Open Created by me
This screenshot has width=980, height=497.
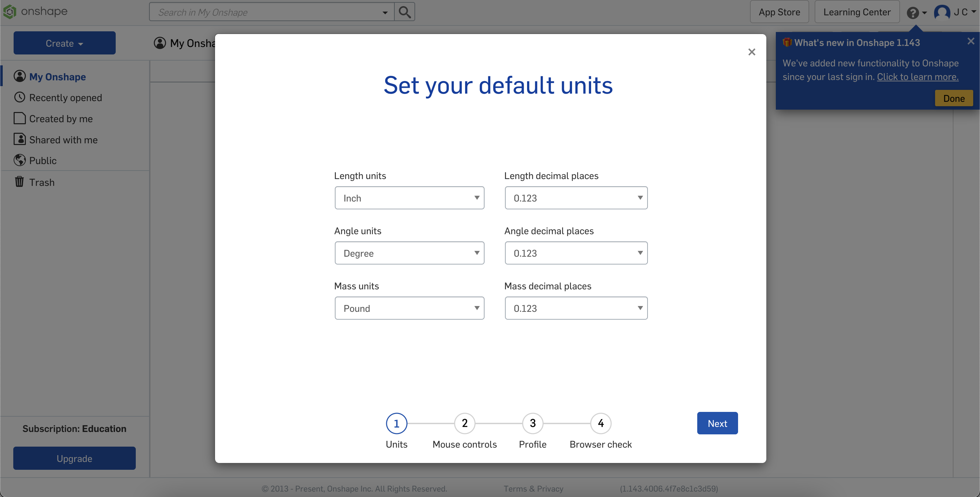click(61, 118)
